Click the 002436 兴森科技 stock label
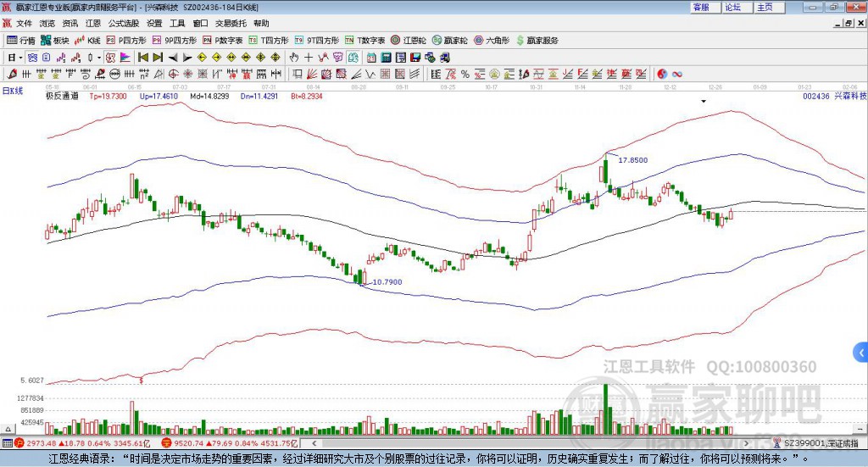Viewport: 868px width, 467px height. (834, 96)
